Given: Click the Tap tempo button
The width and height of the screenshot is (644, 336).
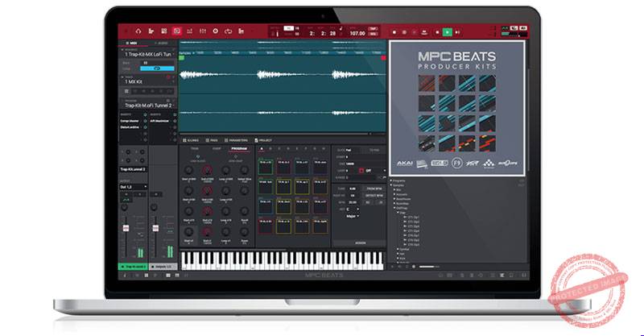Looking at the screenshot, I should (373, 29).
